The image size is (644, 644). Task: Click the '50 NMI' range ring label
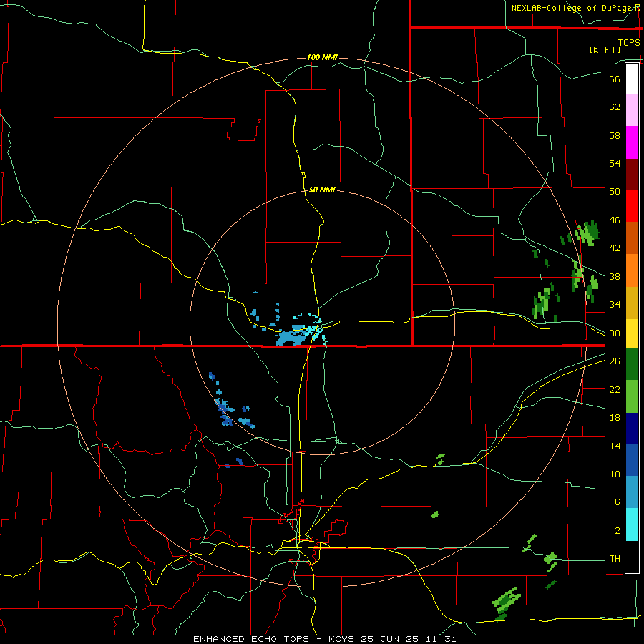pyautogui.click(x=322, y=190)
